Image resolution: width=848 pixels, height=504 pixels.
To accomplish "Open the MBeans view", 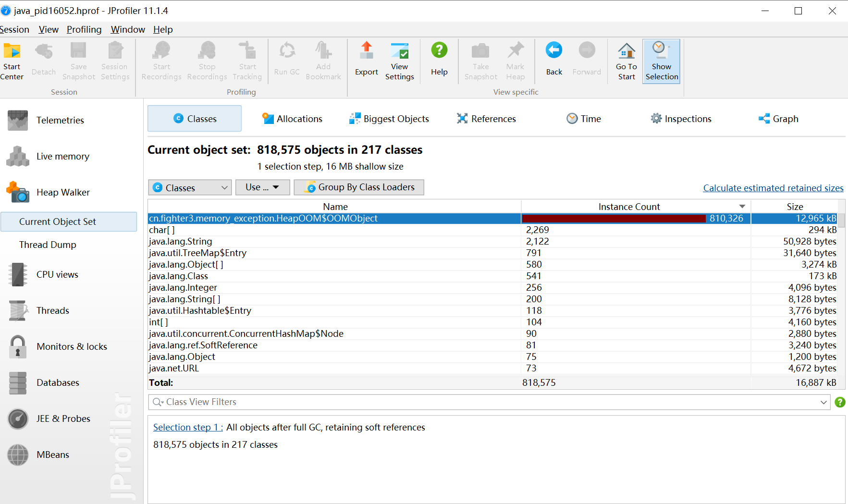I will [x=53, y=455].
